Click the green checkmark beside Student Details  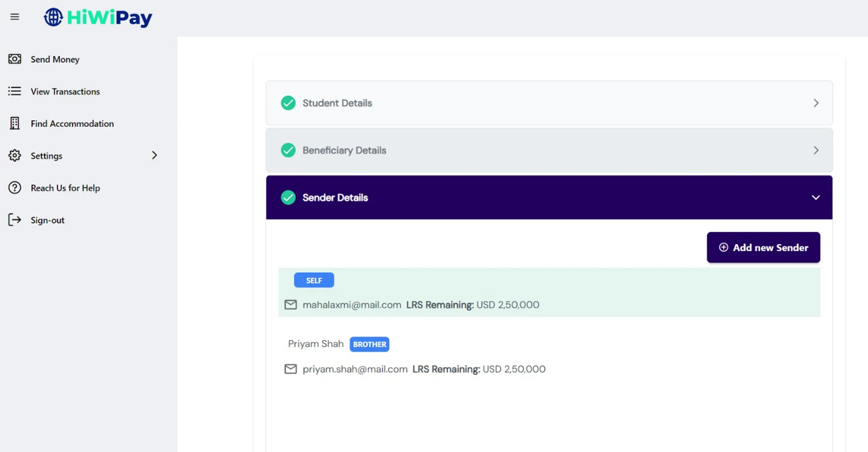(288, 103)
